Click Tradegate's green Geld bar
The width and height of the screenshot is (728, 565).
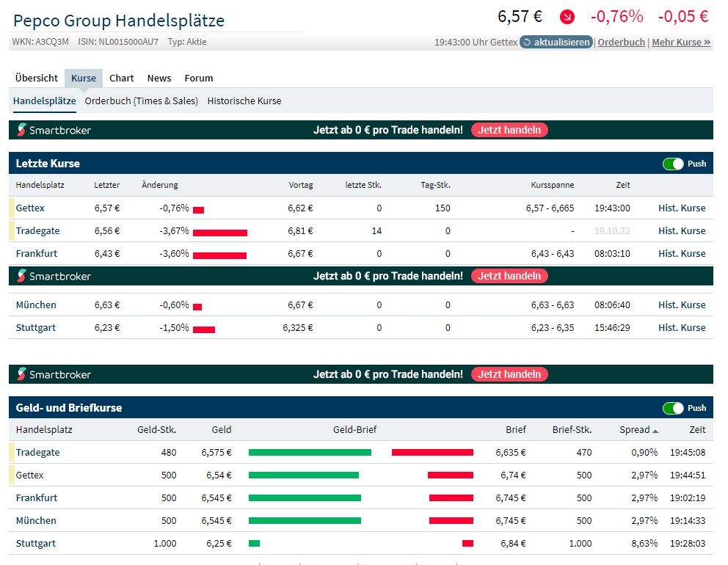tap(310, 452)
